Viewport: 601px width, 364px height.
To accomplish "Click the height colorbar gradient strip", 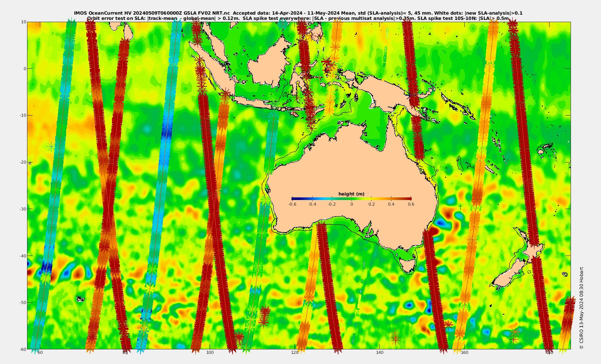I will 351,199.
